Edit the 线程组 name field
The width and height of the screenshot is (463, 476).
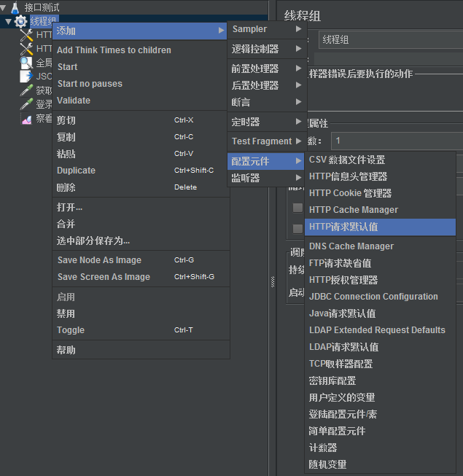[x=391, y=39]
